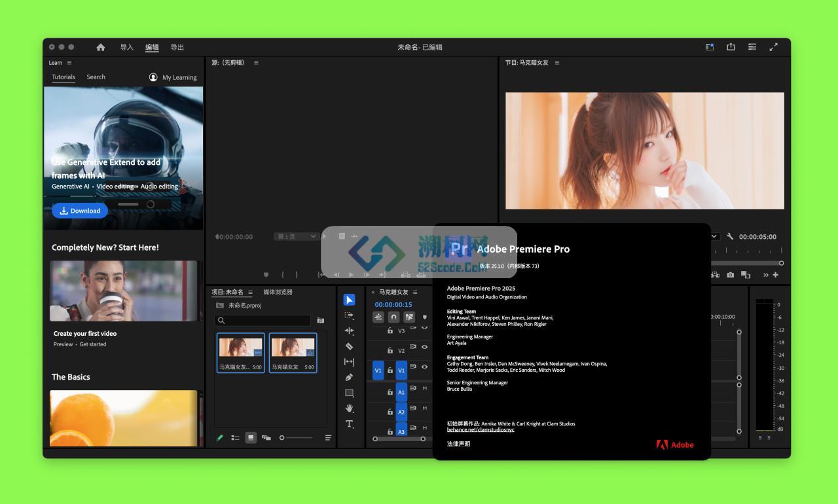This screenshot has width=838, height=504.
Task: Open the Search tab in Learn panel
Action: pos(96,77)
